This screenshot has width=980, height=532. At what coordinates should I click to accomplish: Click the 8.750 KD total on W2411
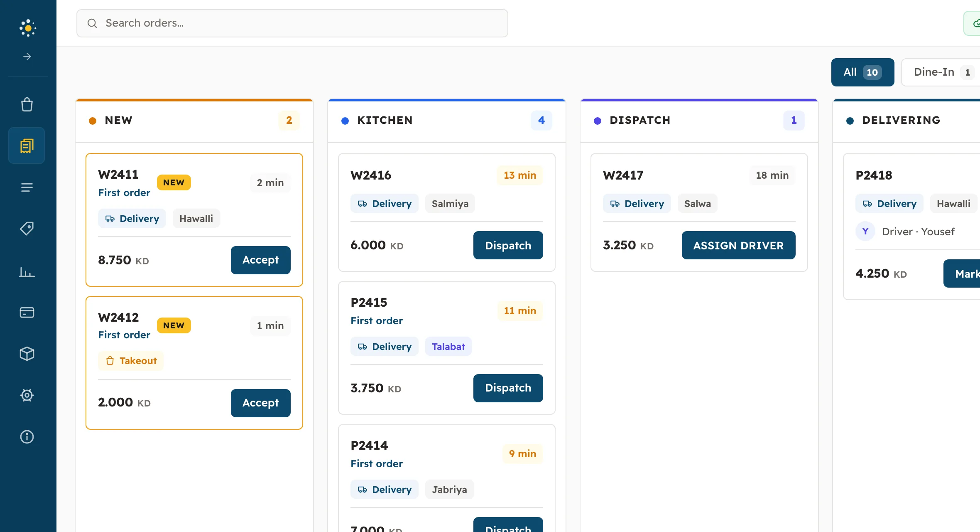(x=123, y=260)
